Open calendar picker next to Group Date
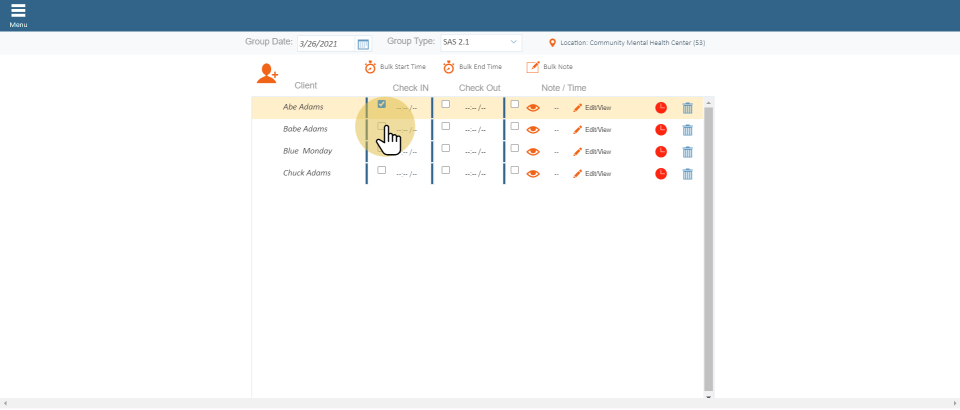 click(363, 44)
